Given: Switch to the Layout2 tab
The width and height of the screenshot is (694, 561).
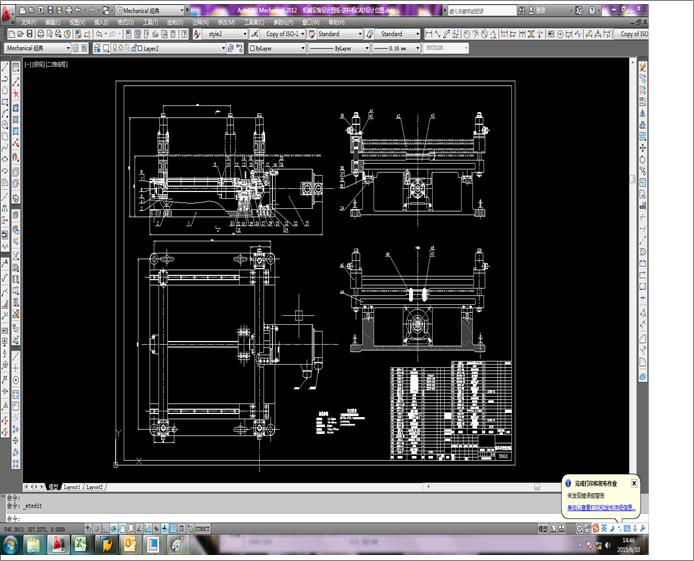Looking at the screenshot, I should click(93, 486).
